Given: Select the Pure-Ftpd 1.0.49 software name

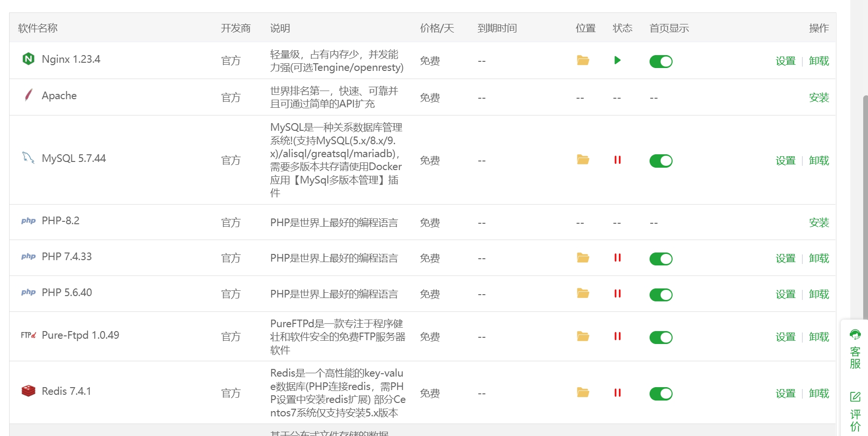Looking at the screenshot, I should [80, 335].
